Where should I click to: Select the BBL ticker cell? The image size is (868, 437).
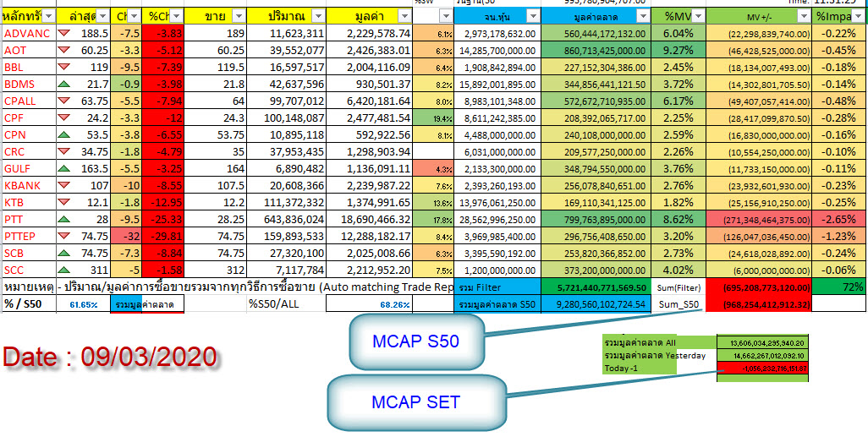click(x=28, y=67)
